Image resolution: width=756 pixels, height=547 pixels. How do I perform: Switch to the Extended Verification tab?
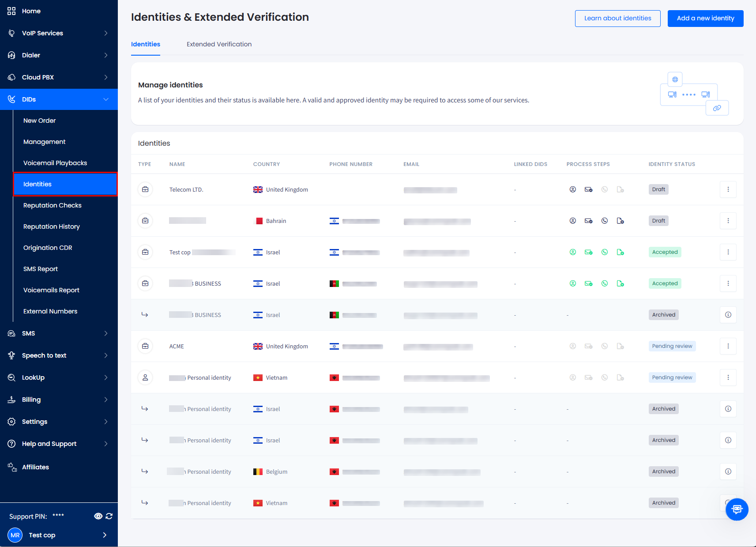(219, 44)
